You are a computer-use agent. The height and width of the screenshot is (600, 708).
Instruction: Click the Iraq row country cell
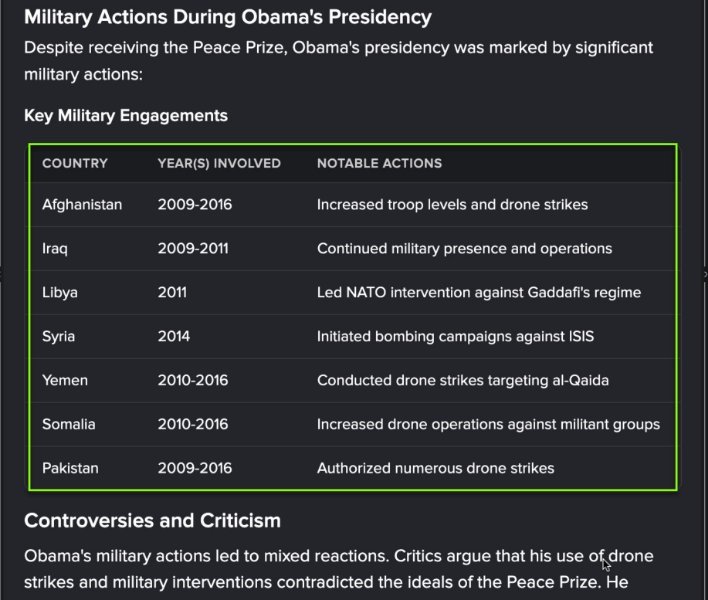tap(55, 248)
